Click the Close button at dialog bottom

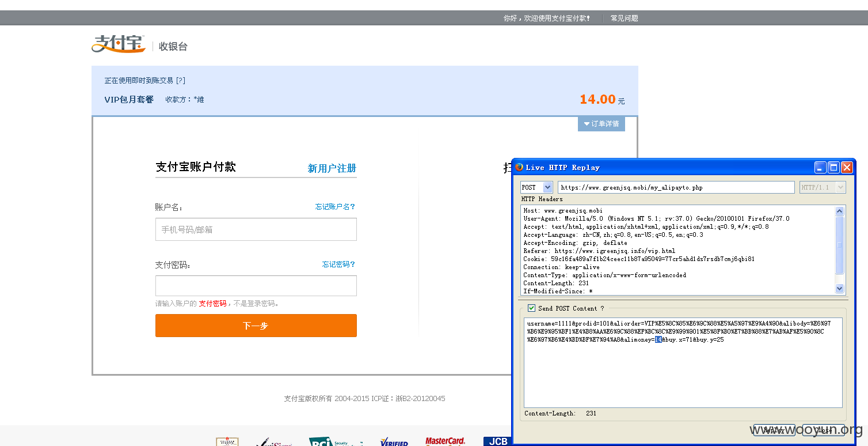(824, 430)
